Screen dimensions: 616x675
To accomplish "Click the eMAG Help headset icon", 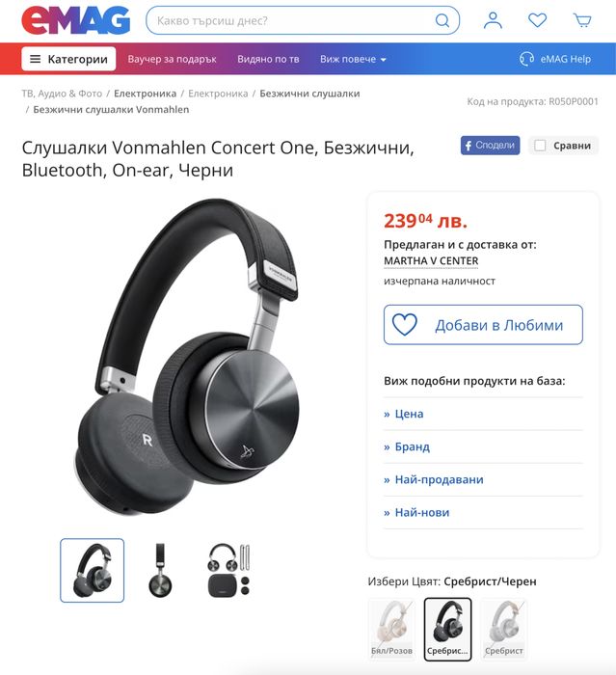I will pos(526,59).
